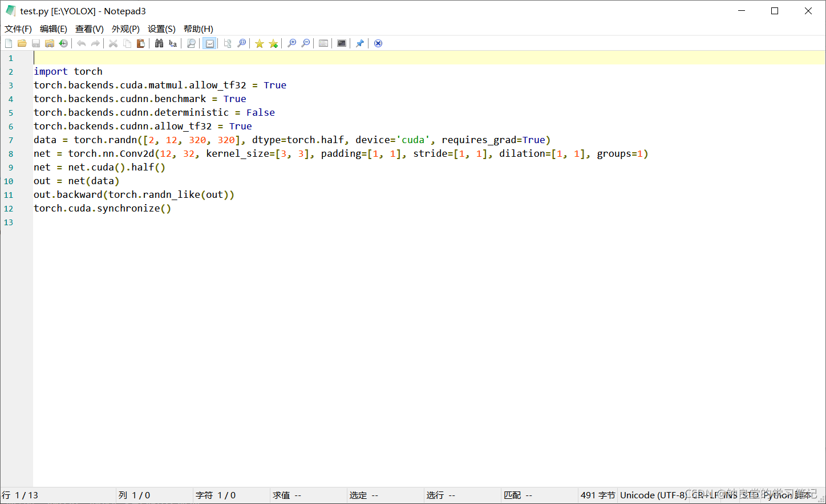
Task: Click the dotted page hierarchy toolbar icon
Action: coord(228,43)
